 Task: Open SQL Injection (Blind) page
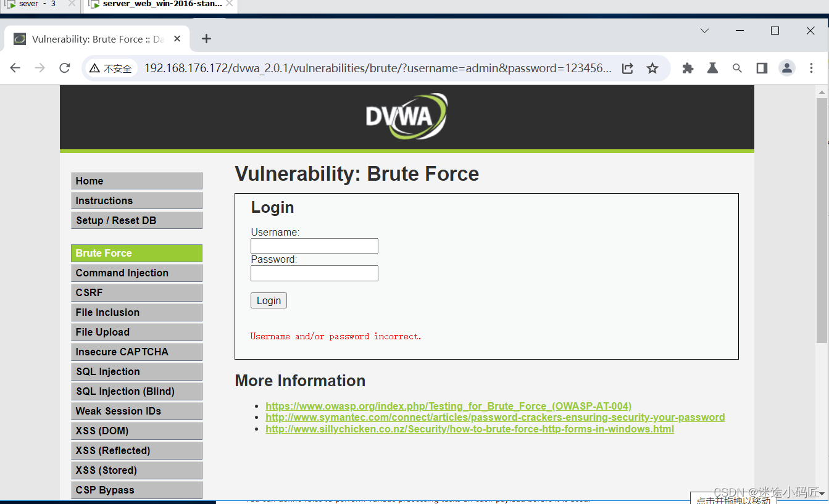[x=136, y=391]
